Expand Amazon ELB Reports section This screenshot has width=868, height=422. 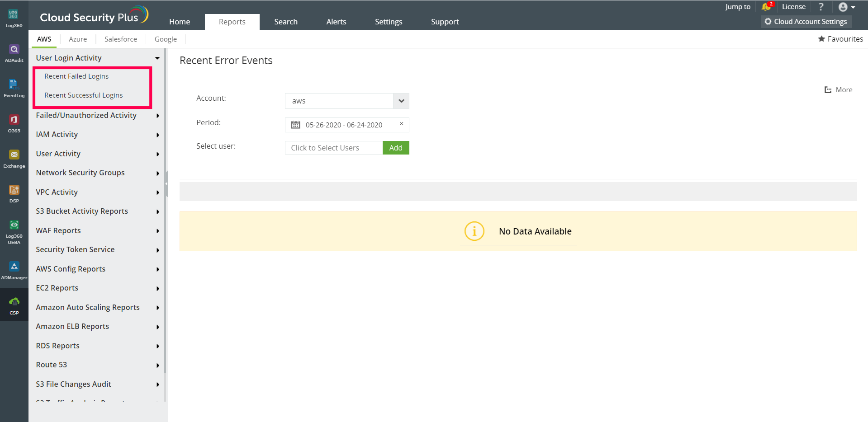(x=158, y=327)
